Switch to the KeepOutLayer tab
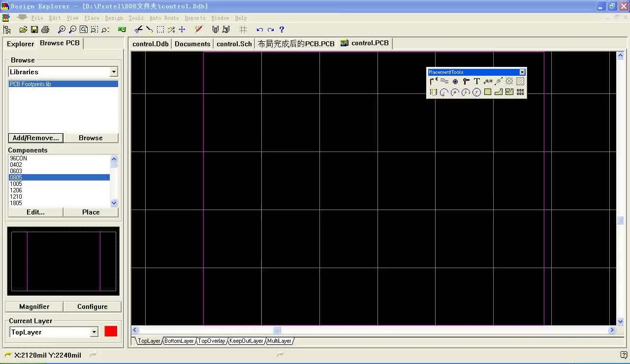The width and height of the screenshot is (630, 364). click(x=247, y=341)
